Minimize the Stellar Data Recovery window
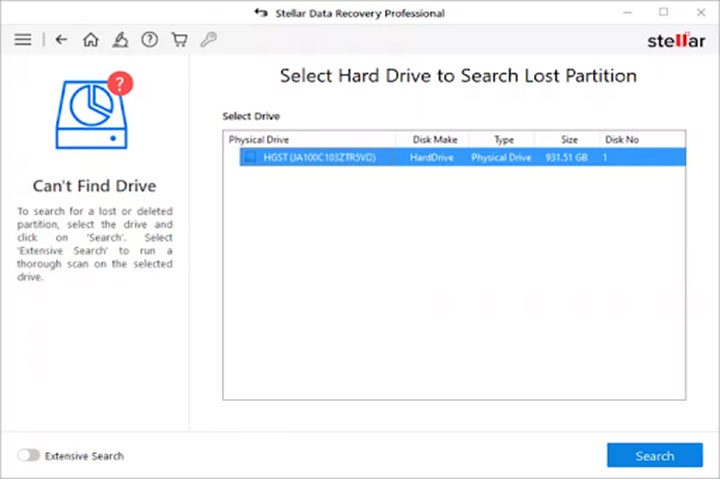Image resolution: width=720 pixels, height=480 pixels. pos(627,12)
